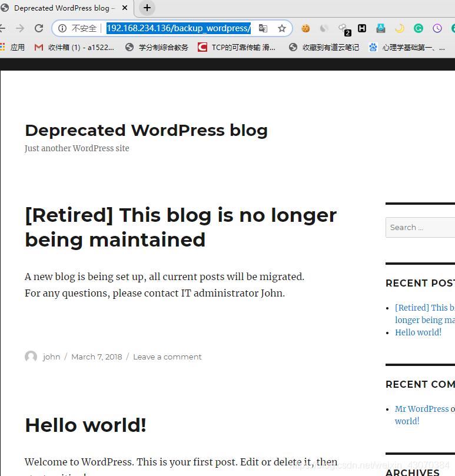
Task: Click 'Just another WordPress site' tagline
Action: tap(77, 148)
